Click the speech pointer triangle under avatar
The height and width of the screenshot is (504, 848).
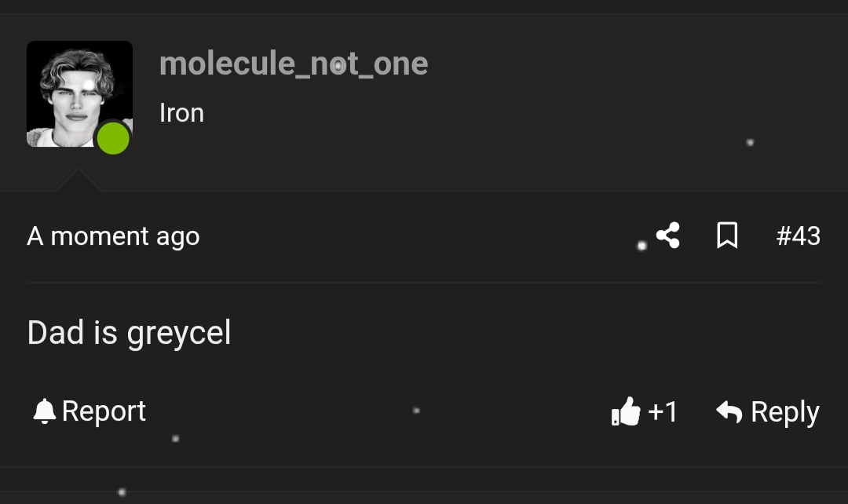point(79,181)
